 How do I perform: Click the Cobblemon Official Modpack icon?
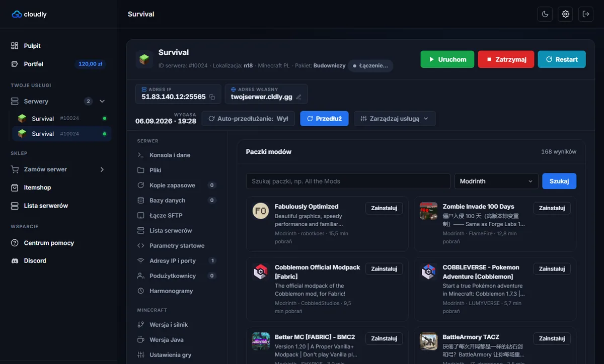pyautogui.click(x=261, y=271)
